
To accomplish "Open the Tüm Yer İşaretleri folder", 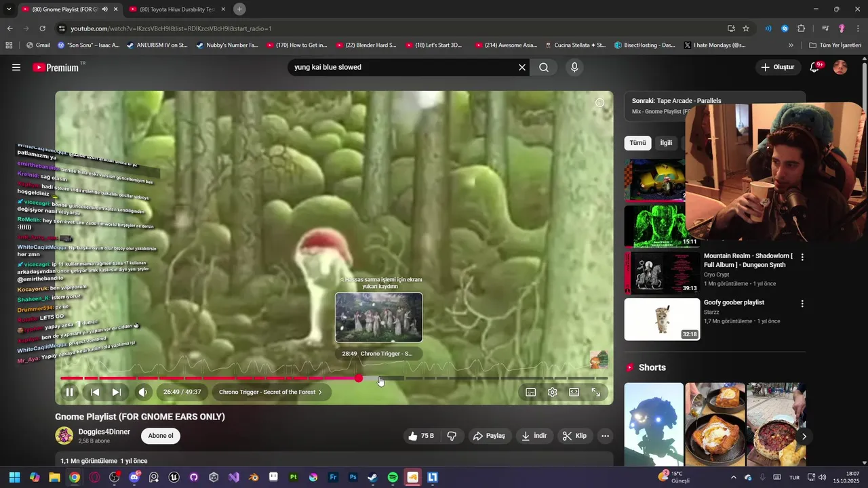I will coord(835,45).
